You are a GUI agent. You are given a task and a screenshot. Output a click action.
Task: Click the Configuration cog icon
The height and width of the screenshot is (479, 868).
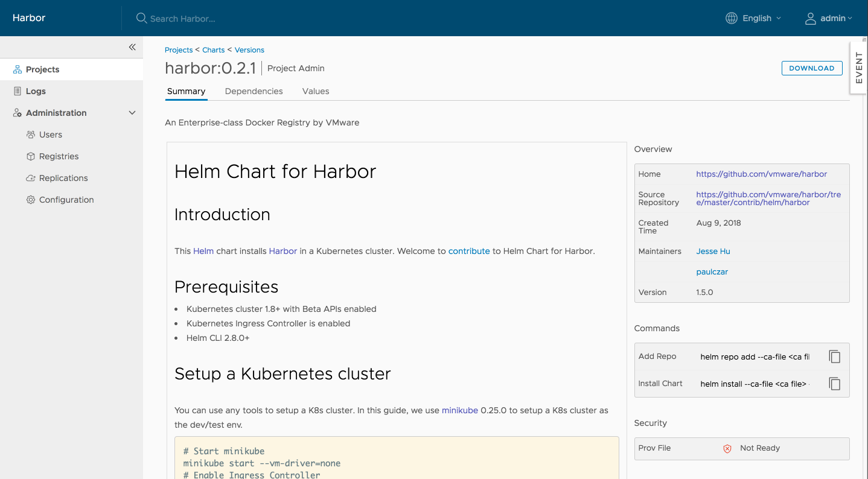pos(31,200)
